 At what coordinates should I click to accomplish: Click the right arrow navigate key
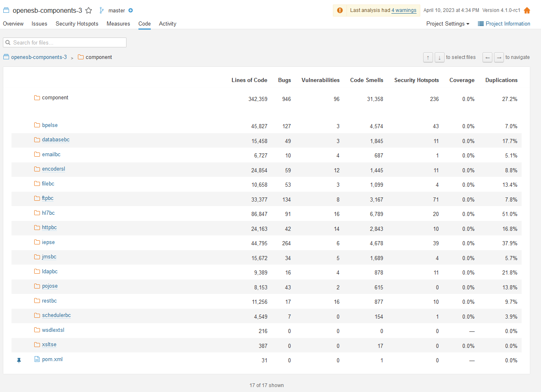pos(499,57)
